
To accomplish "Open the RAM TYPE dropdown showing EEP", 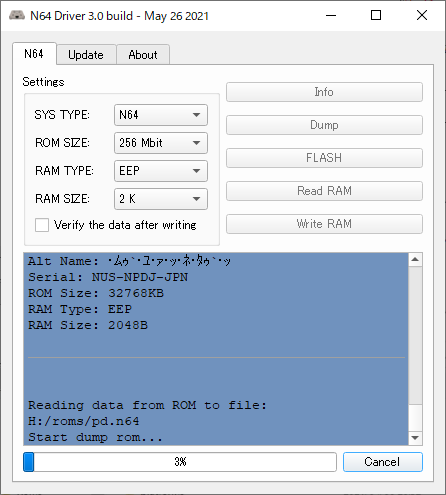I will pos(161,171).
